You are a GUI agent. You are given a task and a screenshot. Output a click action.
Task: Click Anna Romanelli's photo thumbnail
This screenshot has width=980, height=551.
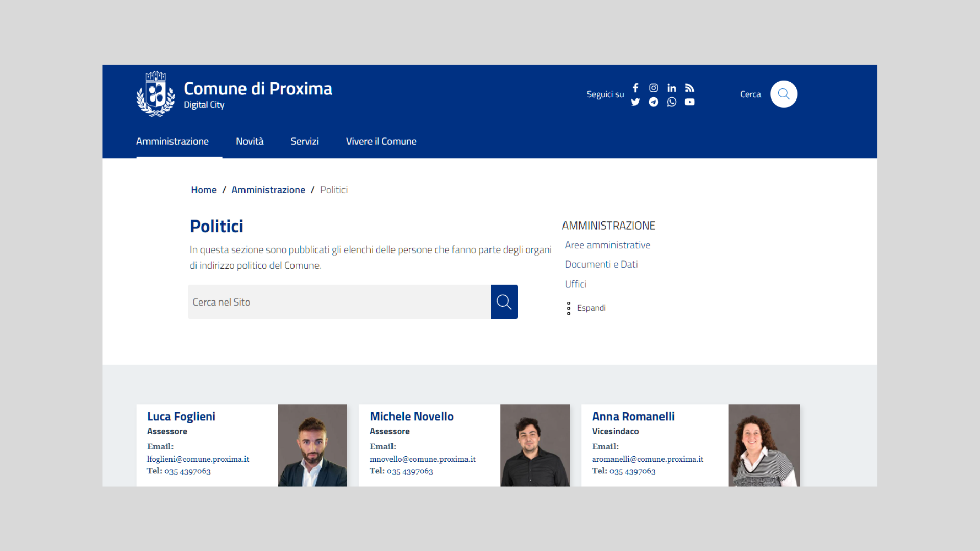coord(764,445)
